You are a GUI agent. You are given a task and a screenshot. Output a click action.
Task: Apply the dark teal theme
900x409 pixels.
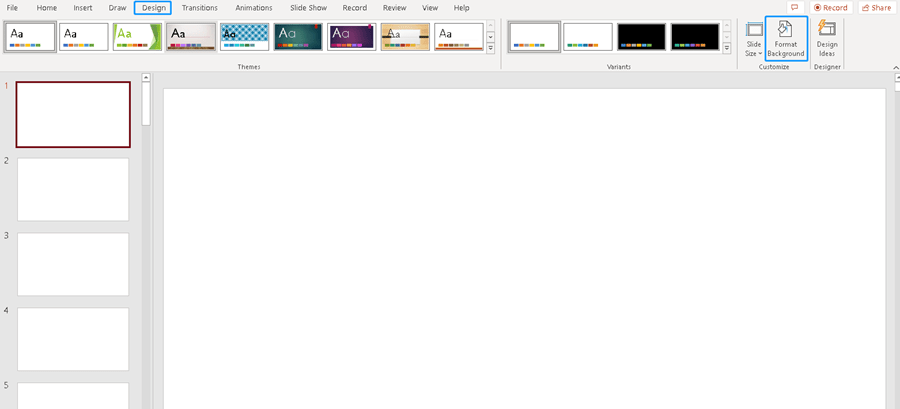click(298, 37)
